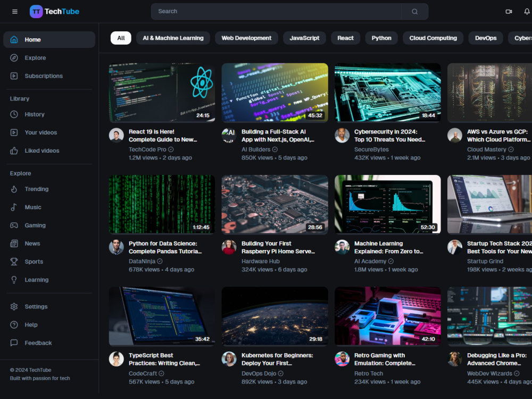The image size is (532, 399).
Task: Click the Liked videos thumbs-up icon
Action: [14, 151]
